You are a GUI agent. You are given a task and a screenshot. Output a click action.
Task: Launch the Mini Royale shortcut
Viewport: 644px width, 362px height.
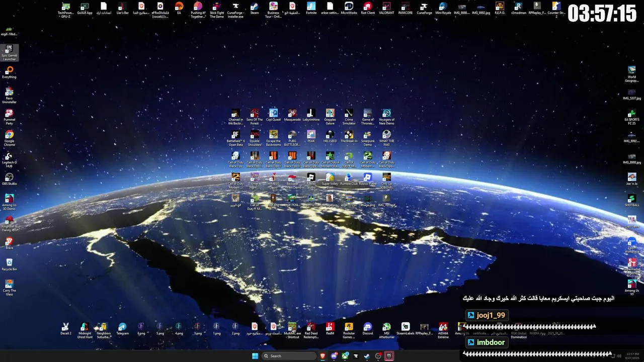pos(443,9)
